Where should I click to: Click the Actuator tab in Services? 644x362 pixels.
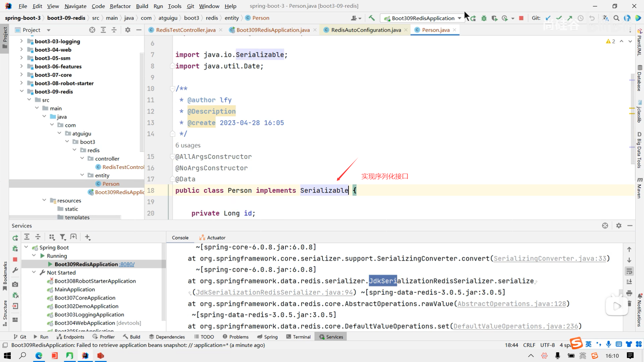(216, 238)
